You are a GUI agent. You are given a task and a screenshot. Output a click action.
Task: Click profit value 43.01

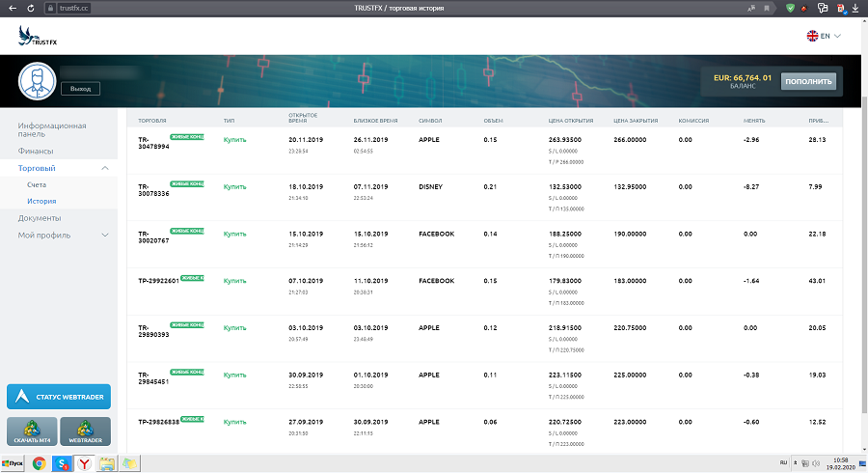[817, 281]
